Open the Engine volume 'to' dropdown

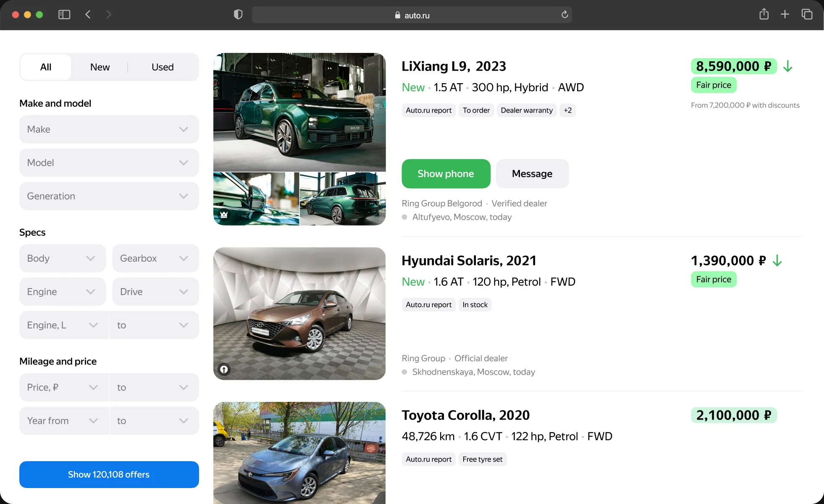[154, 325]
